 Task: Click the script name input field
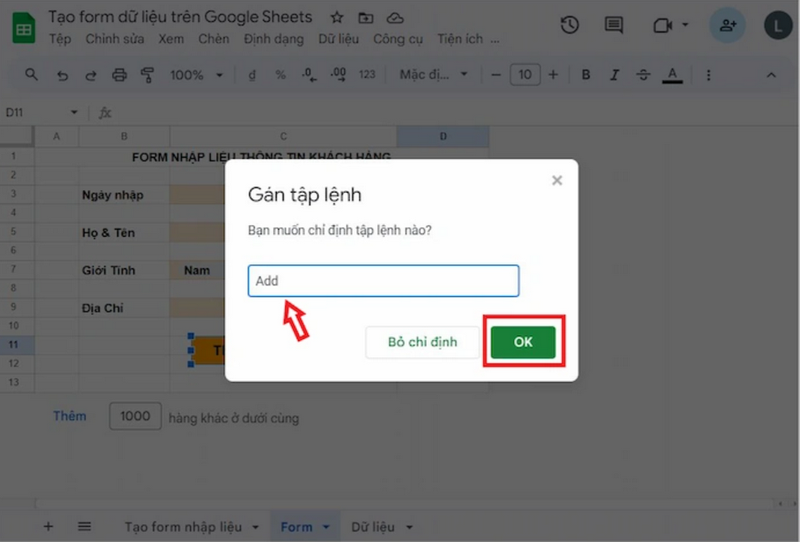point(383,281)
